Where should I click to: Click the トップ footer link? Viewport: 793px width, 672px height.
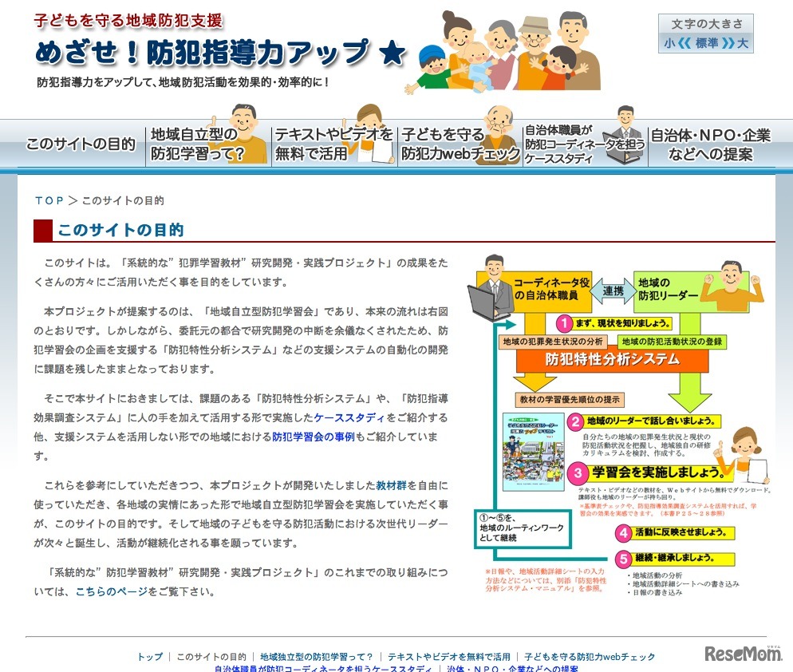150,657
